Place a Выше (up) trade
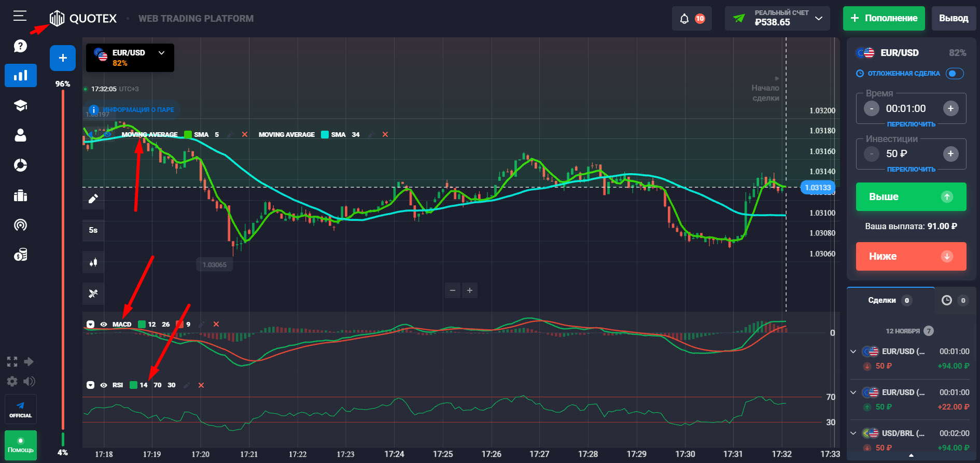 click(911, 197)
